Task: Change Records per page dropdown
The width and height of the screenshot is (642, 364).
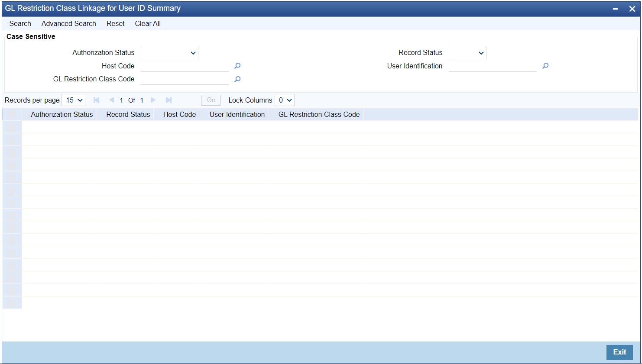Action: click(x=74, y=100)
